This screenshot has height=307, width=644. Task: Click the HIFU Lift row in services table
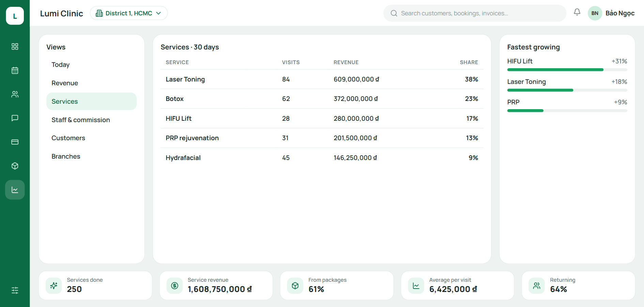click(322, 118)
